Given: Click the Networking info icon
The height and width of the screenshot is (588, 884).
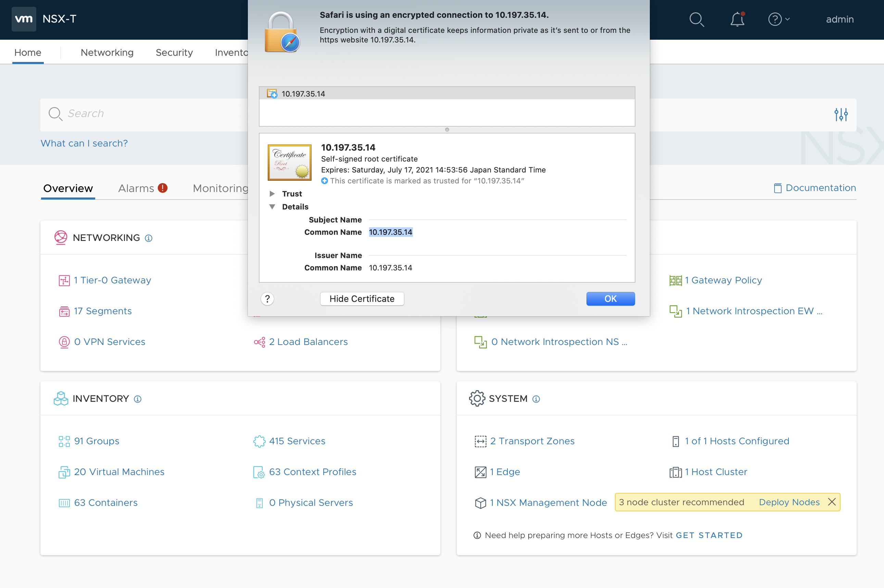Looking at the screenshot, I should [x=149, y=238].
